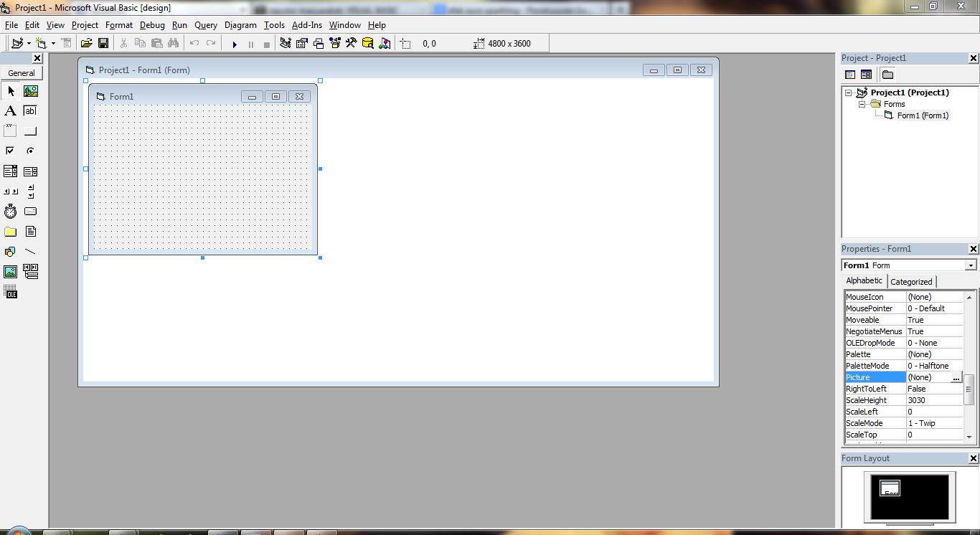Select the Data control tool

click(31, 272)
